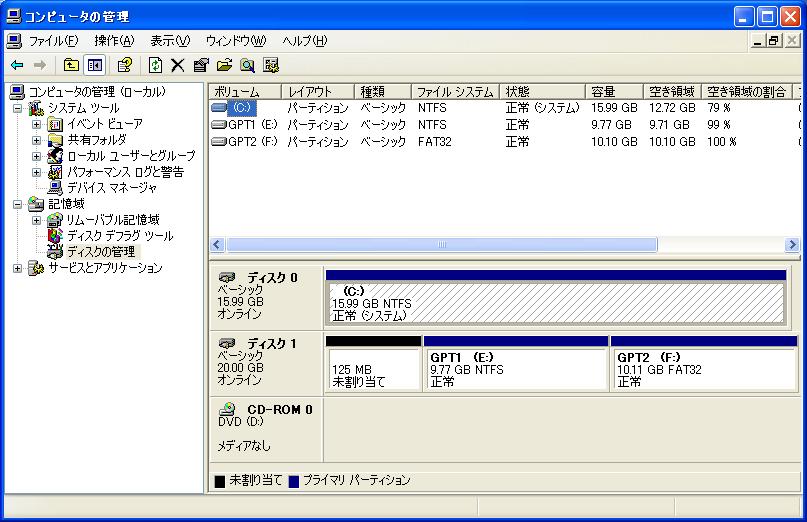Select ディスクの管理 tree item
The height and width of the screenshot is (522, 807).
[102, 252]
